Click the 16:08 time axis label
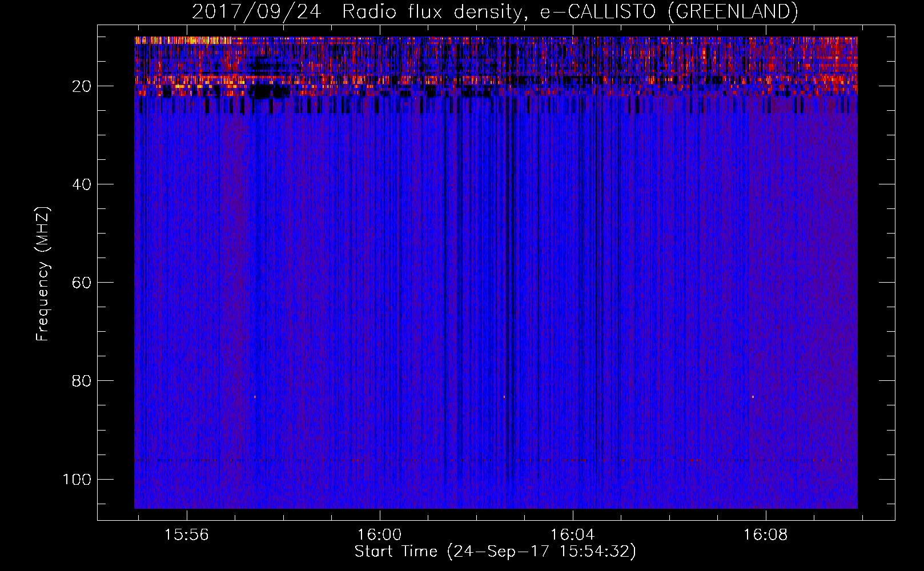The height and width of the screenshot is (571, 924). point(765,535)
